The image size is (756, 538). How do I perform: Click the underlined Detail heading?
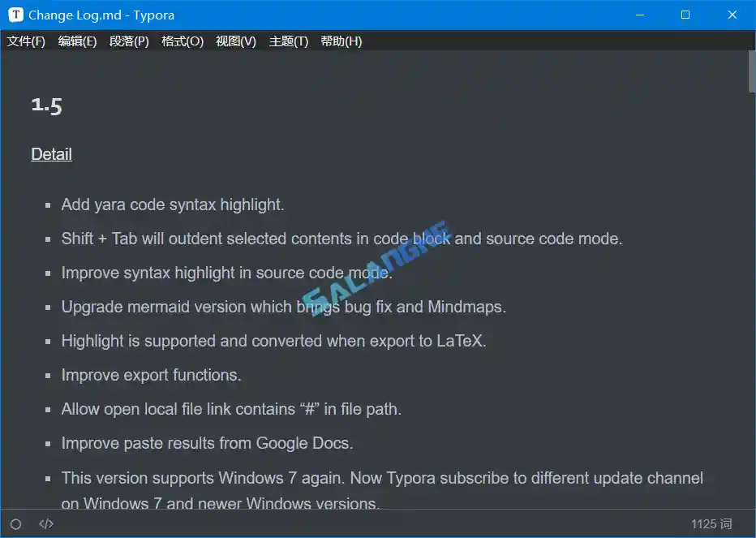pyautogui.click(x=51, y=154)
